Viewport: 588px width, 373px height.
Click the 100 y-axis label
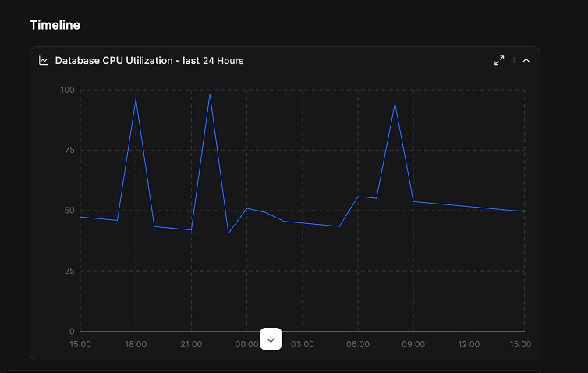point(67,90)
